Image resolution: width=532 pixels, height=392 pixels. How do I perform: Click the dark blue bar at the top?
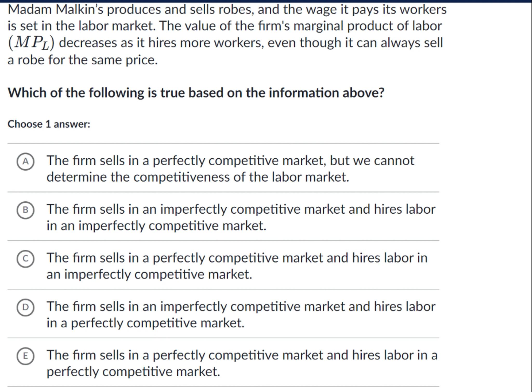pos(266,1)
